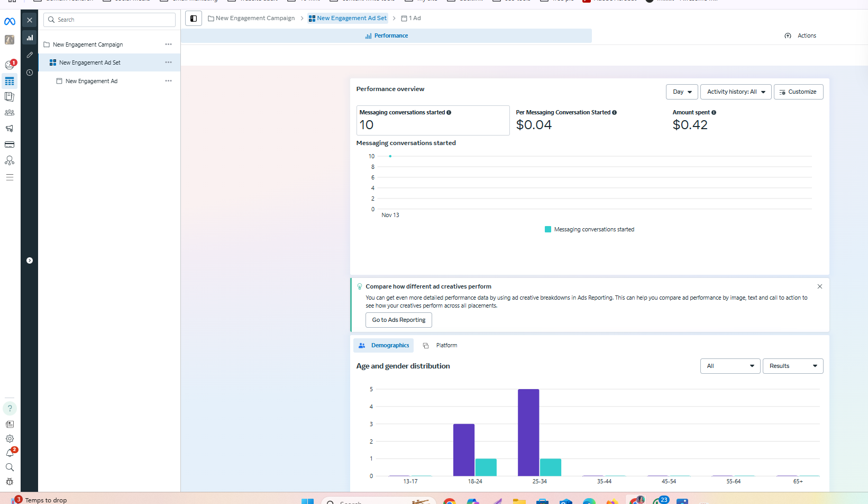868x504 pixels.
Task: Open the megaphone advertising settings icon
Action: point(10,129)
